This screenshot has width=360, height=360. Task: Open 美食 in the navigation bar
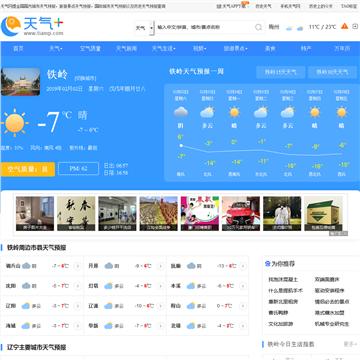click(270, 49)
